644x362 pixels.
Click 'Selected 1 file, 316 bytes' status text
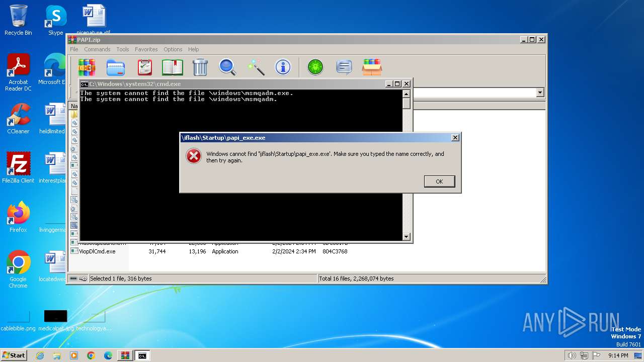click(121, 279)
